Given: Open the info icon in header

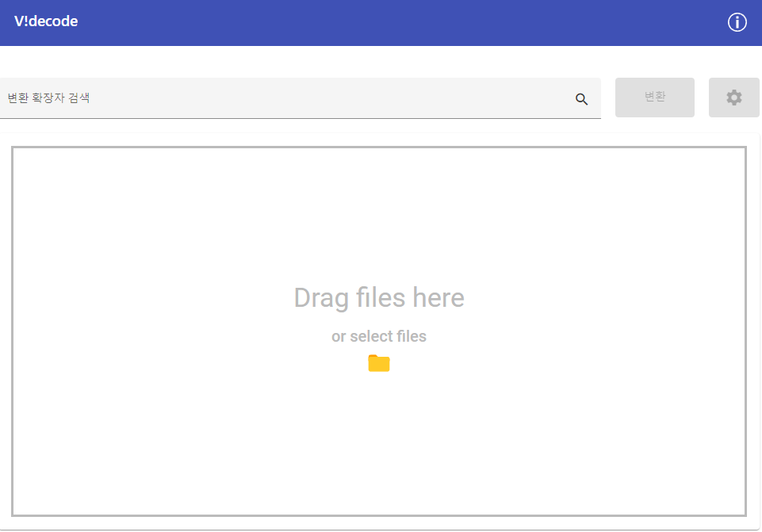Looking at the screenshot, I should pos(737,22).
